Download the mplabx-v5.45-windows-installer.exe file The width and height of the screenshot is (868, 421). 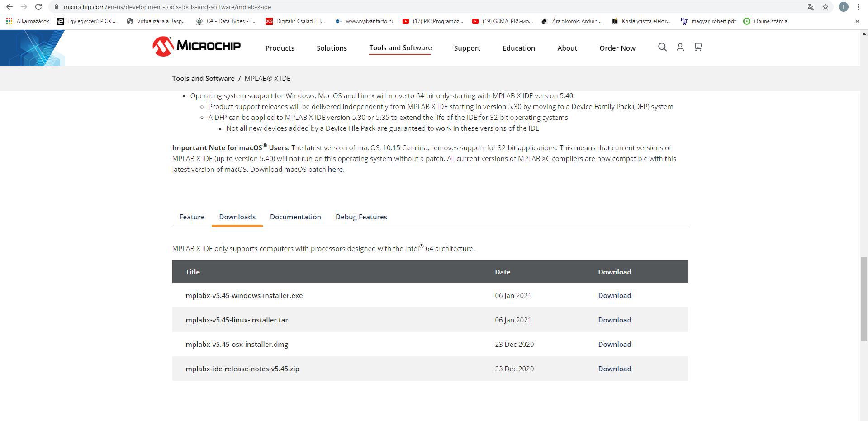(614, 296)
